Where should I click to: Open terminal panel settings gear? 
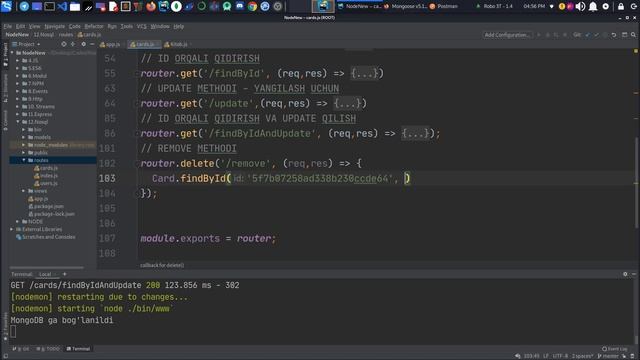625,274
